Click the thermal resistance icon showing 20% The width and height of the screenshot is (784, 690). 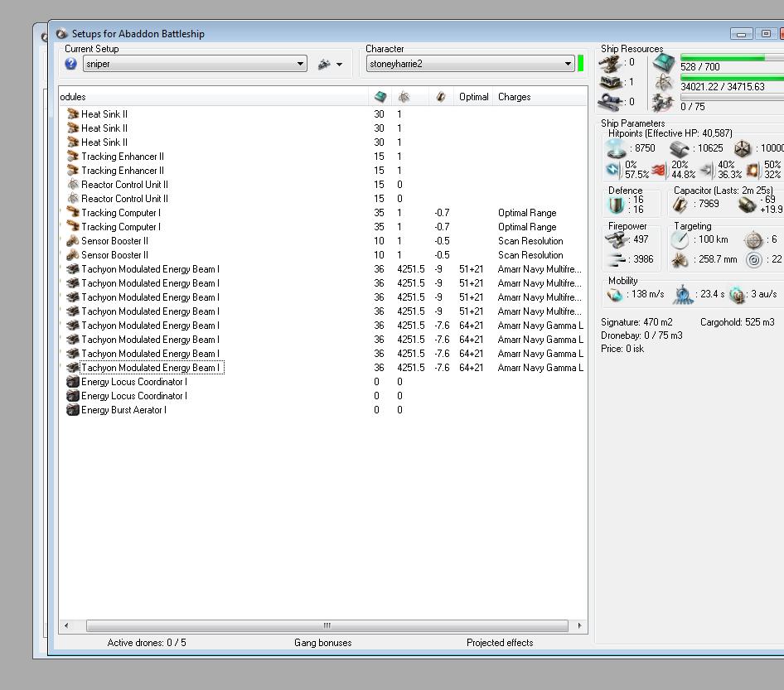tap(659, 170)
